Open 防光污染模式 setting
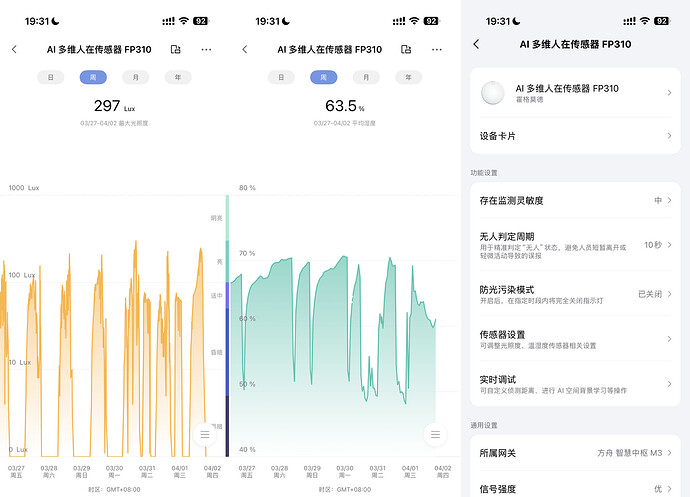 [576, 294]
